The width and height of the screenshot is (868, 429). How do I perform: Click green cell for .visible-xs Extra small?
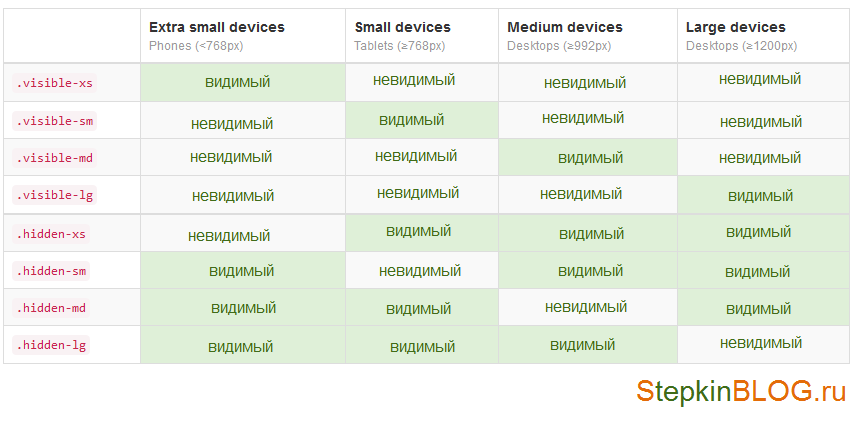click(242, 82)
